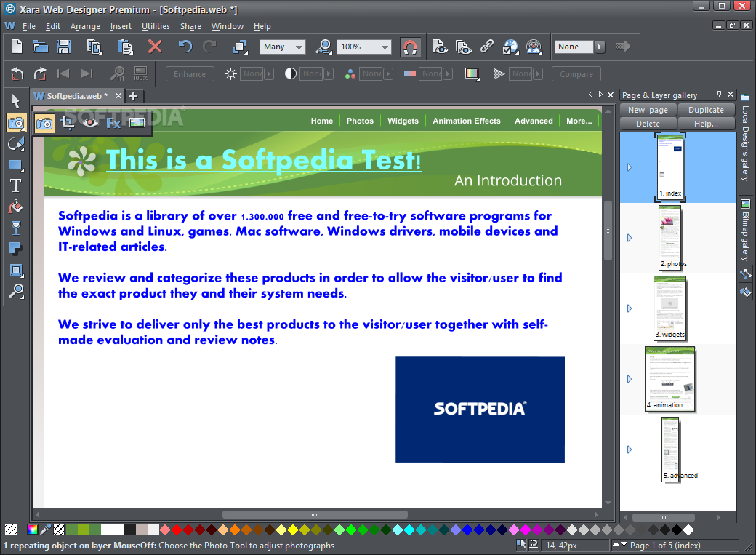The width and height of the screenshot is (756, 555).
Task: Click the no-color hatched swatch
Action: pyautogui.click(x=11, y=530)
